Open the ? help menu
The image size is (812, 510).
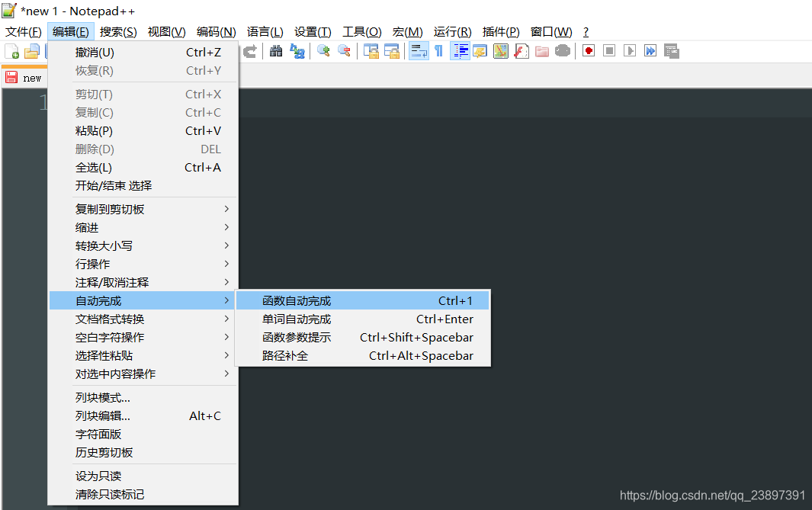click(x=586, y=32)
